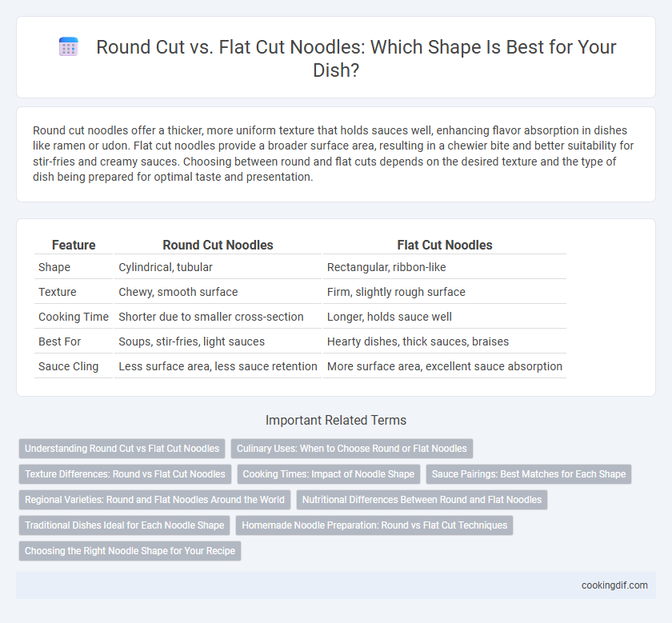
Task: Click the calendar icon beside the title
Action: (68, 46)
